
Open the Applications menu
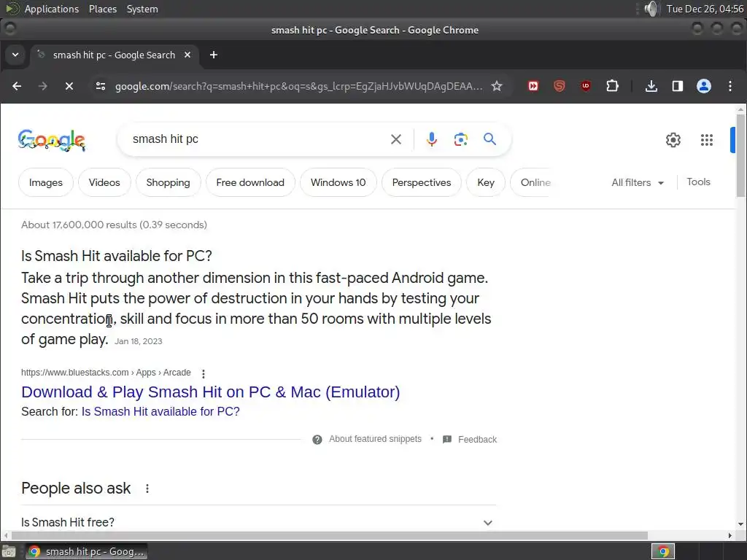pos(51,9)
